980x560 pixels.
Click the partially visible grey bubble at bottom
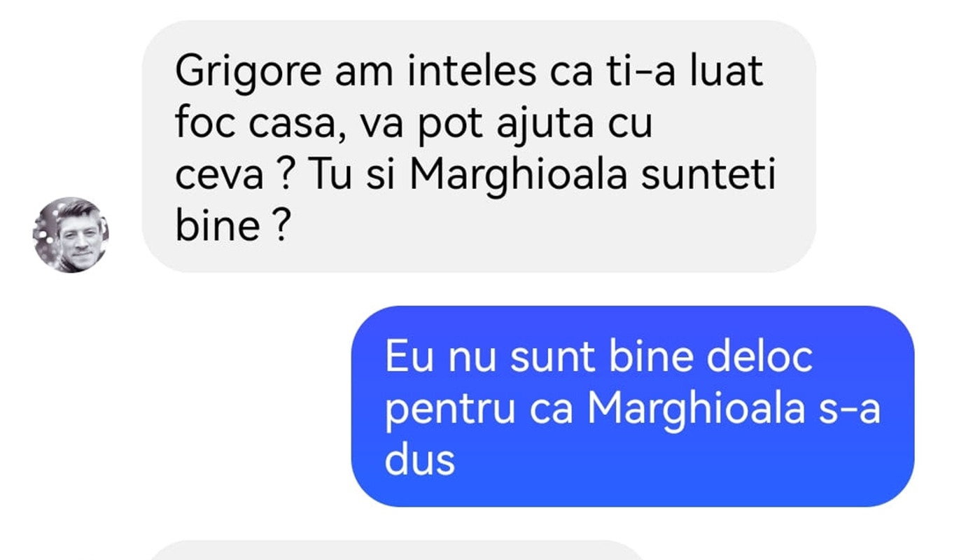click(395, 550)
